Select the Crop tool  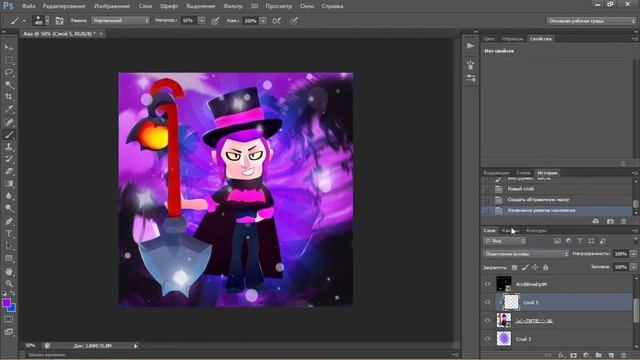(9, 97)
